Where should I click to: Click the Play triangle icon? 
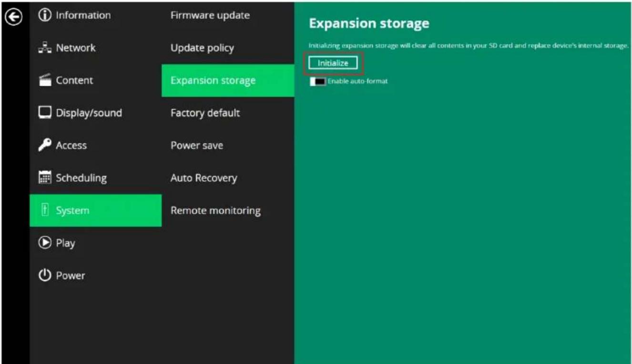[x=45, y=243]
